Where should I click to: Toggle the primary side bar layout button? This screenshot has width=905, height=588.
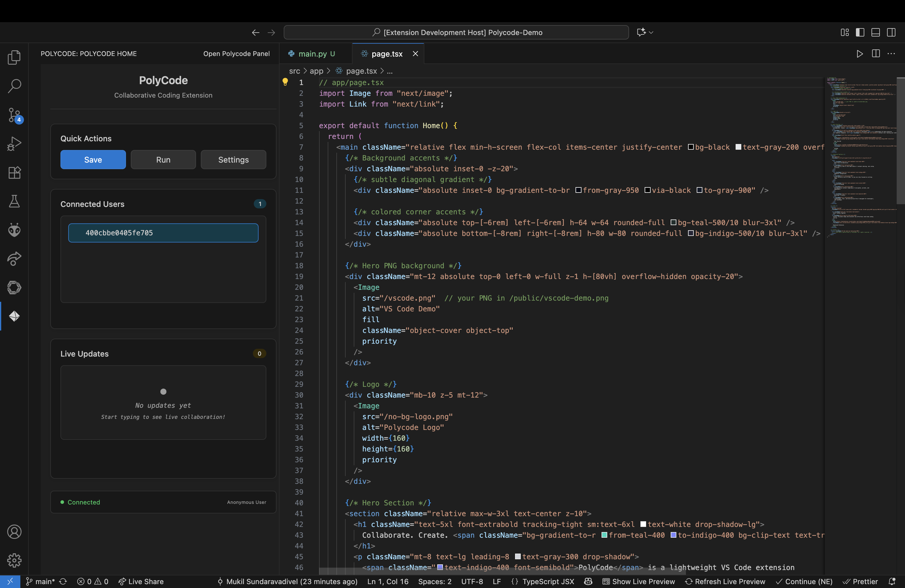click(x=860, y=32)
